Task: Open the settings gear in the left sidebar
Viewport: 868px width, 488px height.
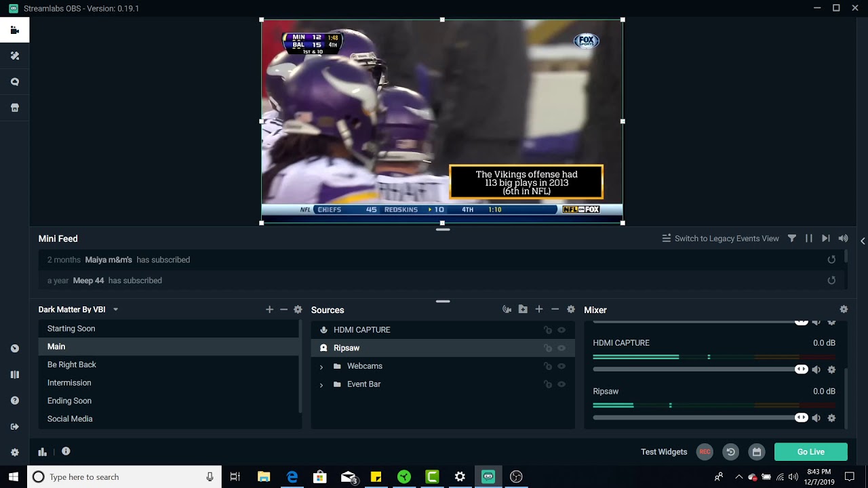Action: coord(15,452)
